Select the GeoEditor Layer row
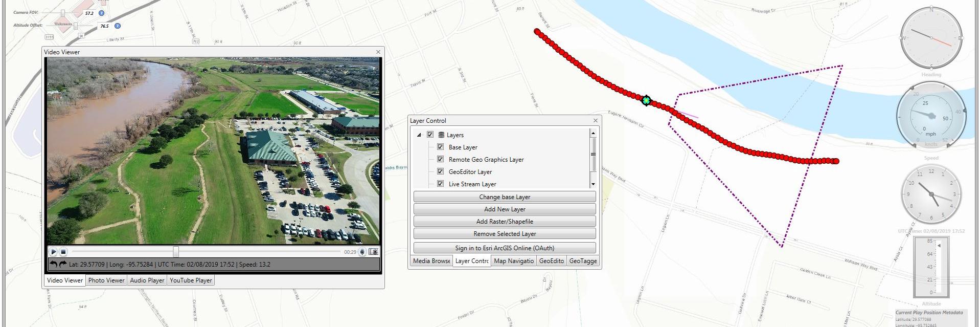Image resolution: width=980 pixels, height=327 pixels. tap(470, 172)
